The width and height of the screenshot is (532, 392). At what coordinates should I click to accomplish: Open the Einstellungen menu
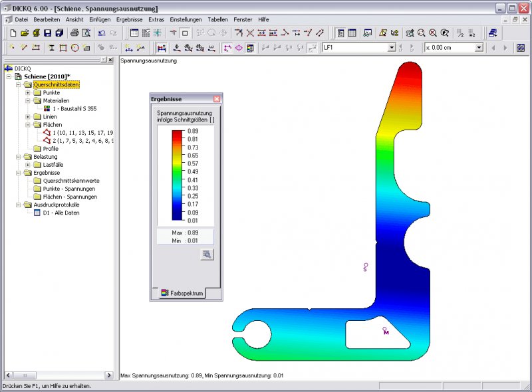click(186, 20)
